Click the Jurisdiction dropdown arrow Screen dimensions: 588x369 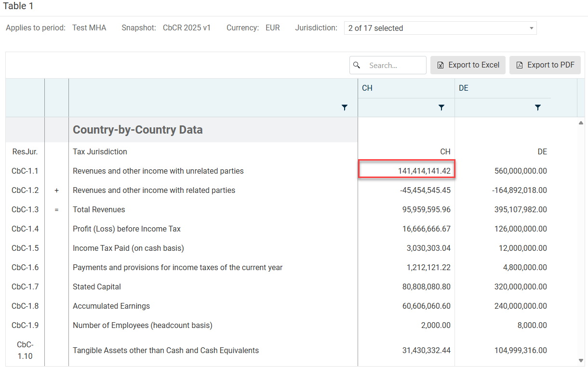click(531, 28)
